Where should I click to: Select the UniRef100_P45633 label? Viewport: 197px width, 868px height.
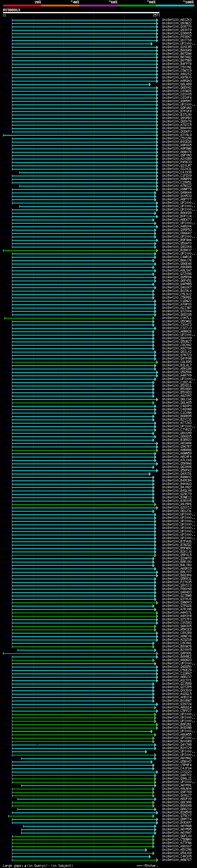point(177,162)
